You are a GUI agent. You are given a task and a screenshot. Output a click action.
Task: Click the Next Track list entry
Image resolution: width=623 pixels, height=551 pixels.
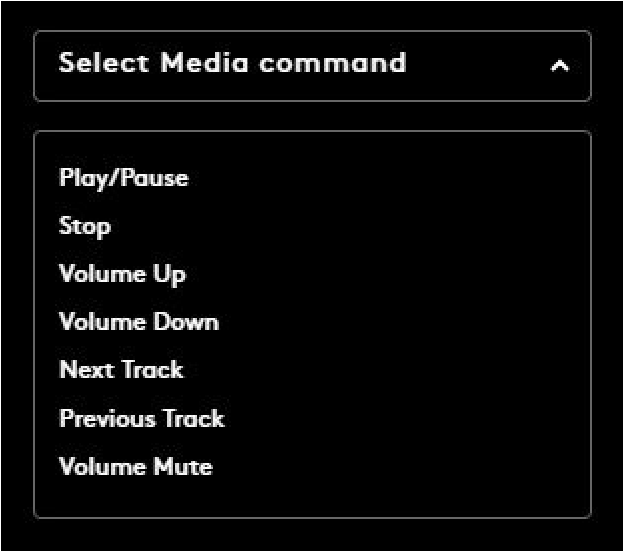121,370
